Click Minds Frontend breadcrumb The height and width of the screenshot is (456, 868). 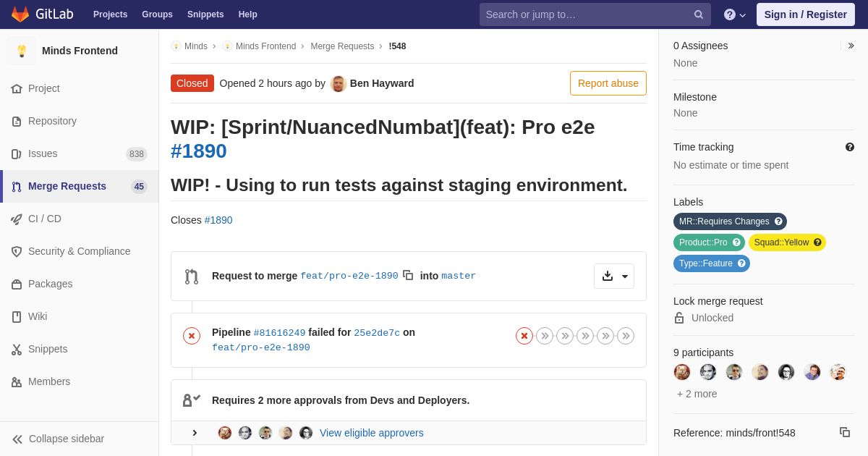[x=265, y=46]
